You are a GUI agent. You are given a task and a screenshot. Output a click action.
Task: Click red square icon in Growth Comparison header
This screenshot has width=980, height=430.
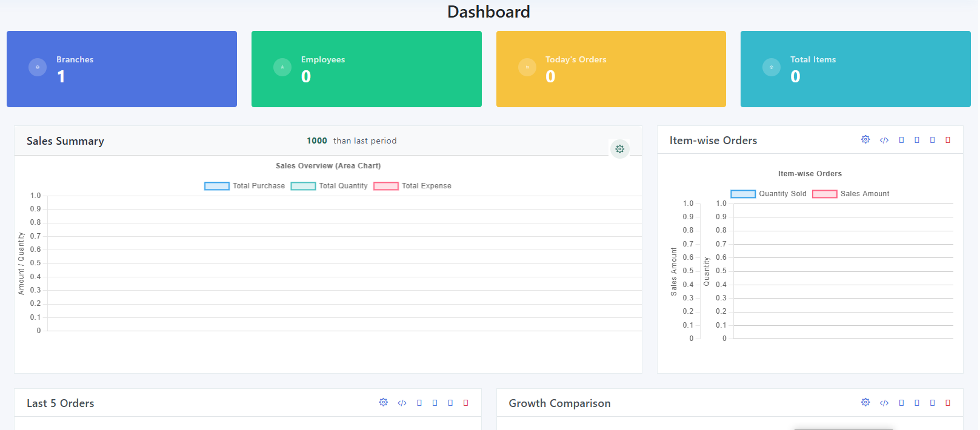[948, 403]
